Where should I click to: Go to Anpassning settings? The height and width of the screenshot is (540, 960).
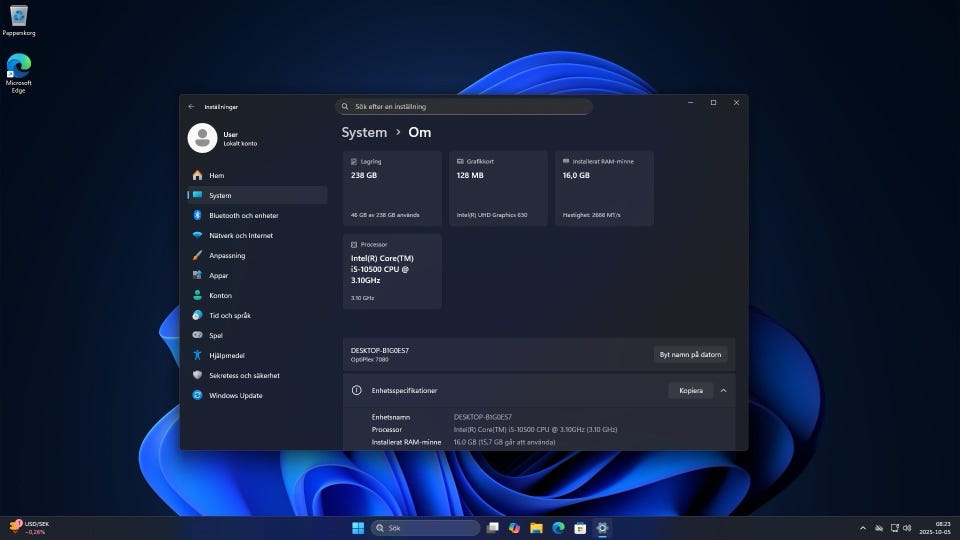click(x=227, y=255)
